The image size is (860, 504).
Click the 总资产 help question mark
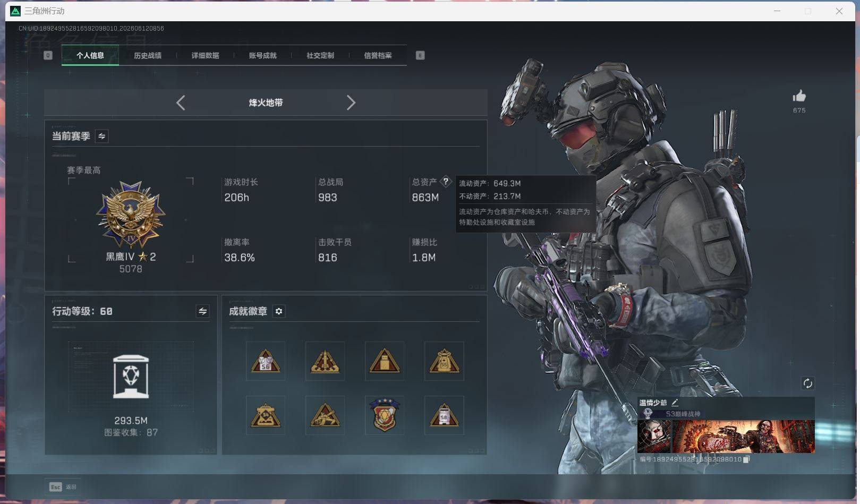point(446,182)
